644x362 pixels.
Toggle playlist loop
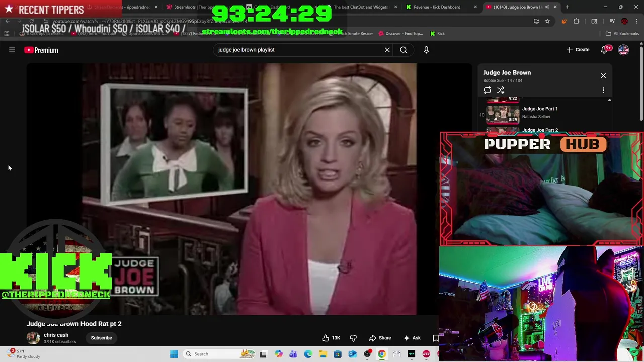tap(487, 90)
